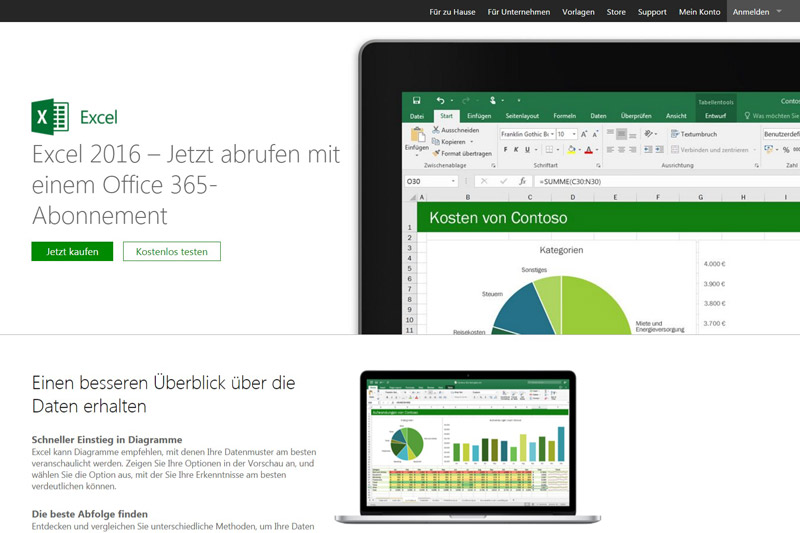Click the Kopieren icon
Screen dimensions: 800x533
[x=436, y=141]
